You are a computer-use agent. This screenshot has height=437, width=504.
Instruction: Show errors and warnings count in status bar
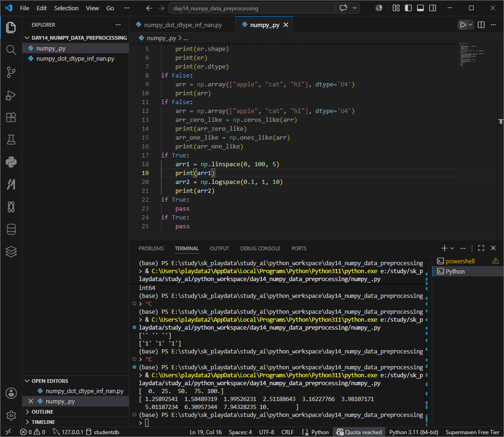coord(33,432)
